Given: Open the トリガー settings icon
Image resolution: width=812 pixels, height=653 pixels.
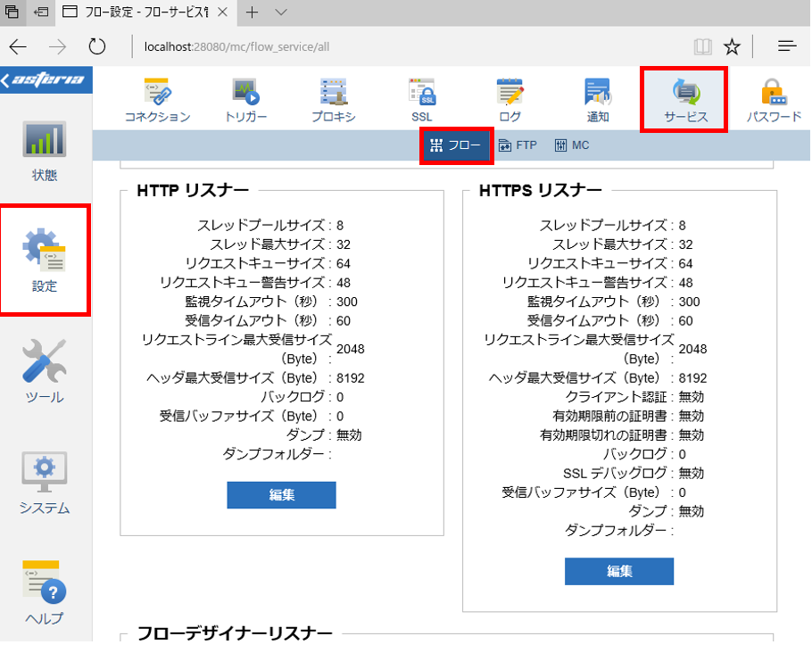Looking at the screenshot, I should click(245, 100).
